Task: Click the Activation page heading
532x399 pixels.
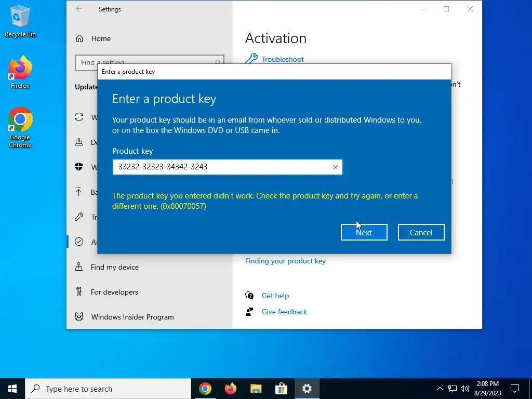Action: (x=275, y=38)
